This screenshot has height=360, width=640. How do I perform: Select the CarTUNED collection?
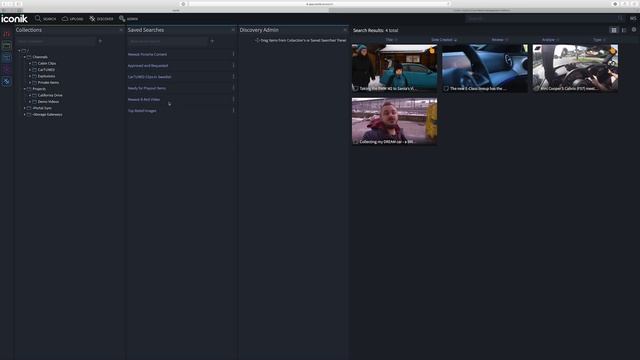[x=46, y=70]
